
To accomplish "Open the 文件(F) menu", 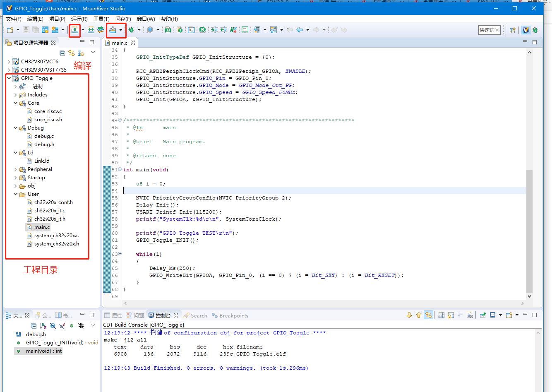I will click(14, 19).
